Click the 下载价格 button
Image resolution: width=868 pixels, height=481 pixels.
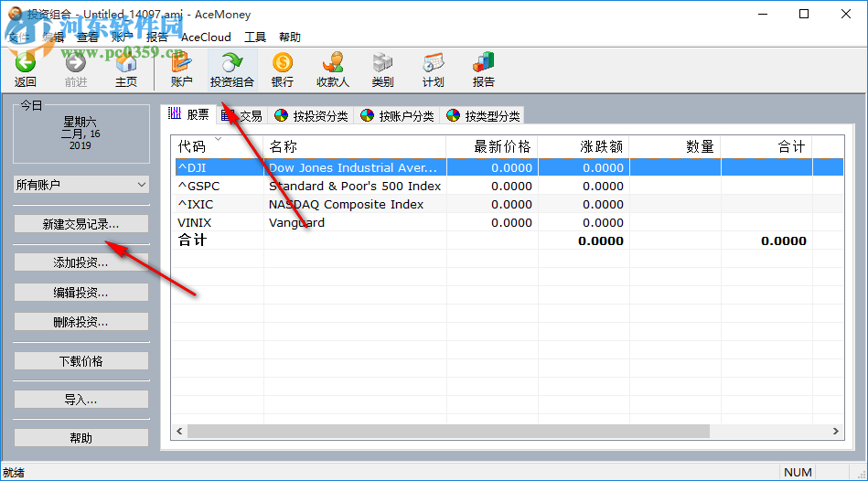click(81, 361)
